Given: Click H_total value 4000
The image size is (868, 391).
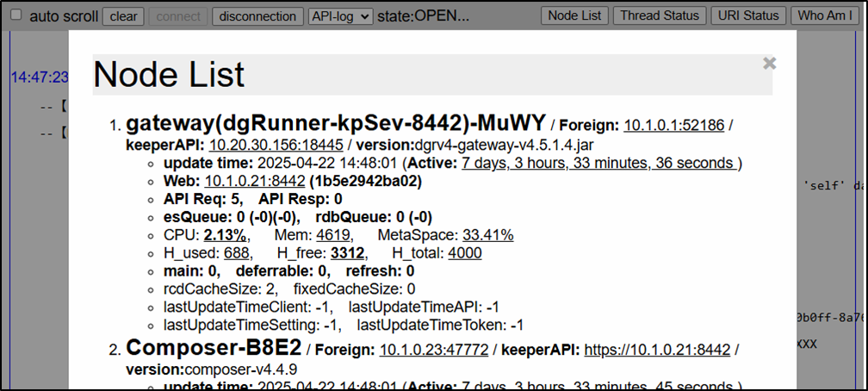Looking at the screenshot, I should pyautogui.click(x=464, y=253).
